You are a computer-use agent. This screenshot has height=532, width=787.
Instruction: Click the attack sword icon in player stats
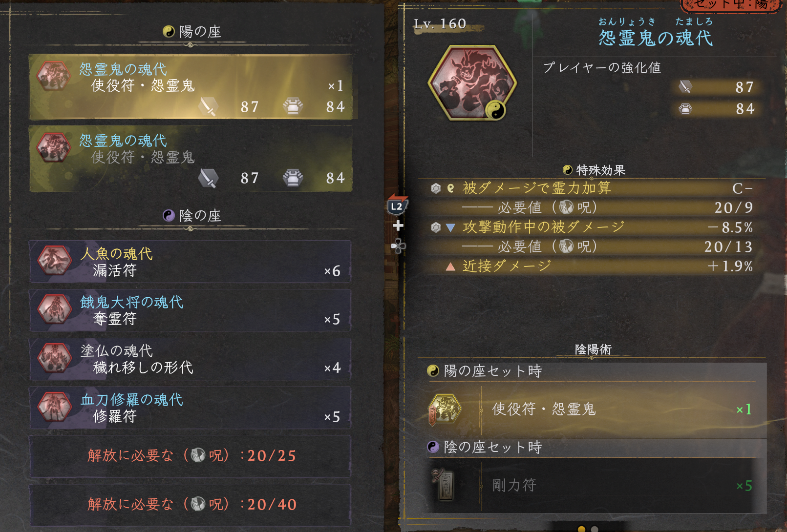coord(685,87)
